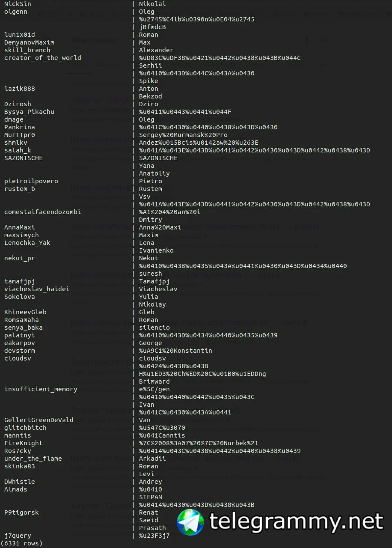Select the first name STEPAN
The height and width of the screenshot is (548, 392).
point(151,497)
